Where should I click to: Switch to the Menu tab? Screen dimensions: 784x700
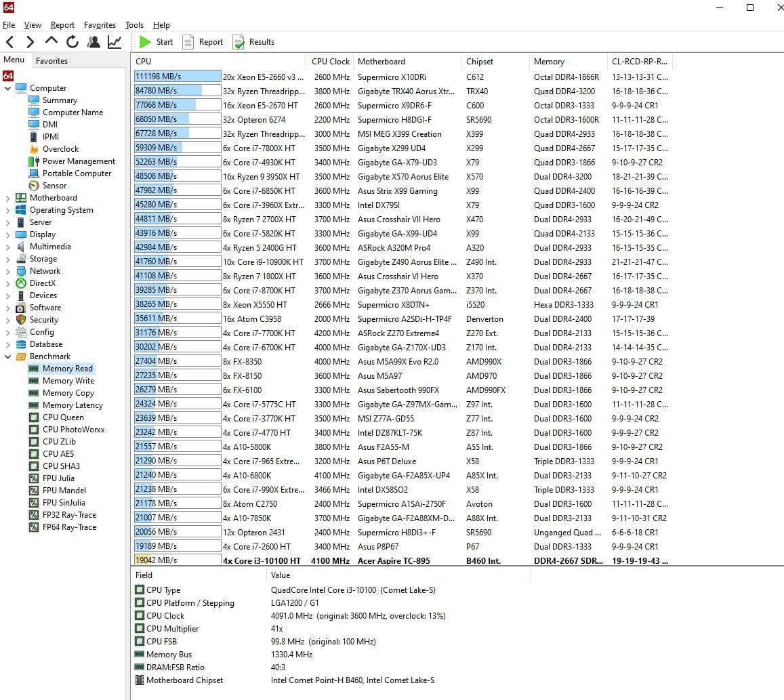(14, 60)
